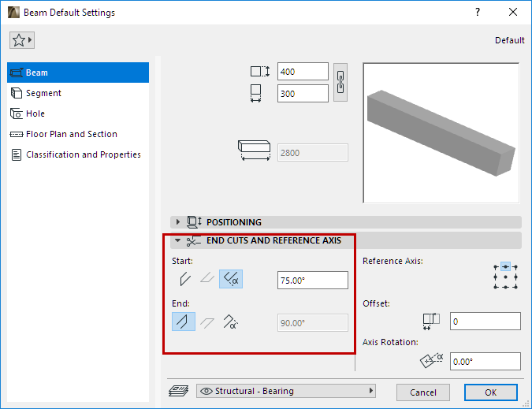Click the eye icon in layer dropdown
Screen dimensions: 532x409
pos(206,391)
